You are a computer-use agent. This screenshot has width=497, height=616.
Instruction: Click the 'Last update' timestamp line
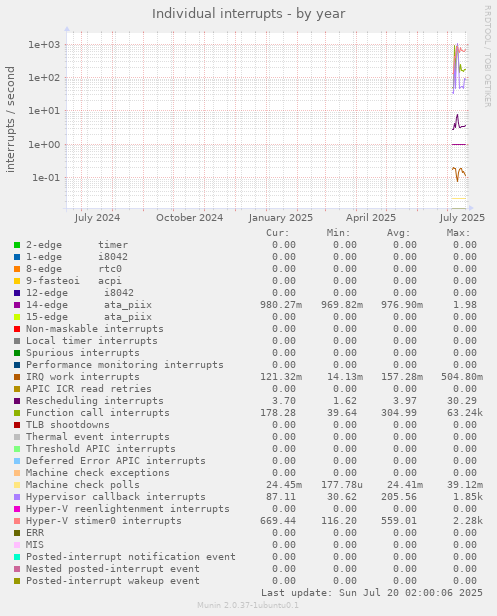pos(372,593)
